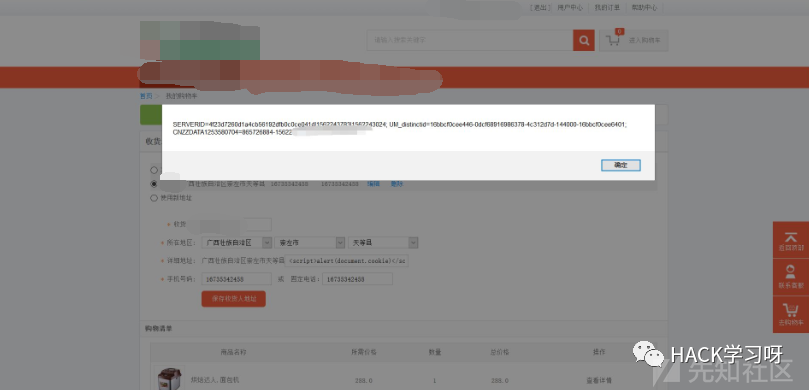809x390 pixels.
Task: Open 用户中心 in the top menu
Action: 570,8
